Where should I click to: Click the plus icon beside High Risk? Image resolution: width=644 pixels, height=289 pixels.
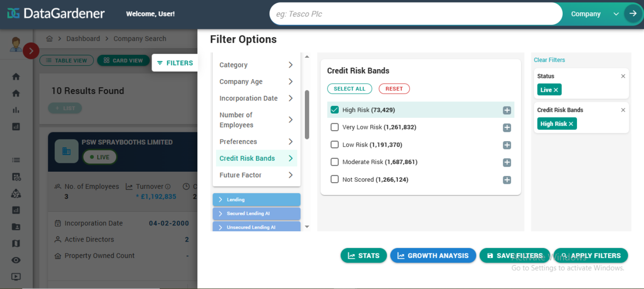[507, 110]
